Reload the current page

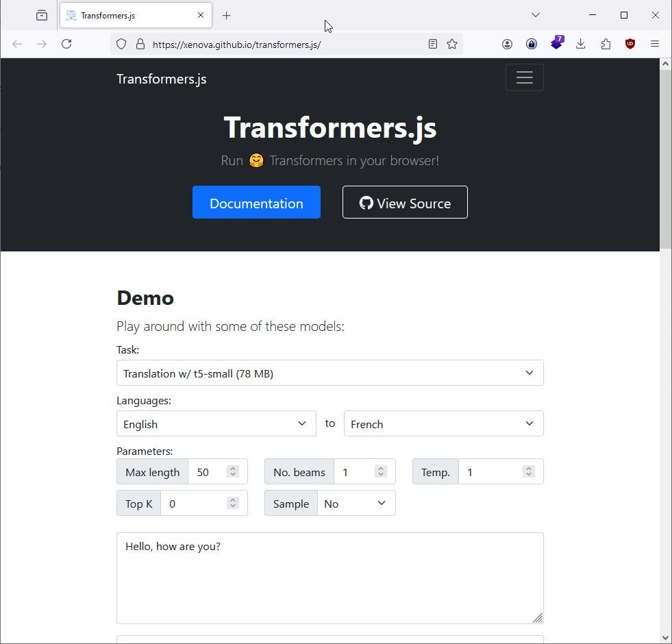coord(66,44)
